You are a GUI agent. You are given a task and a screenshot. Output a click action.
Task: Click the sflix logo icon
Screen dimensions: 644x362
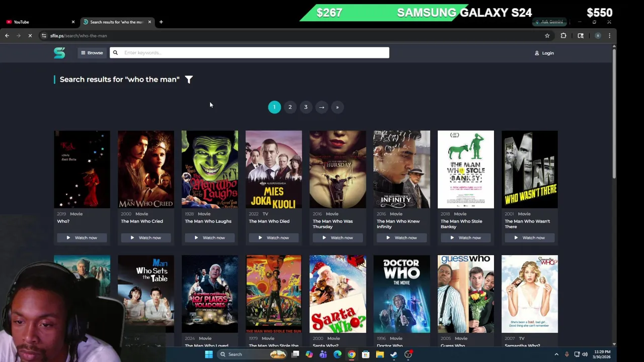[59, 53]
